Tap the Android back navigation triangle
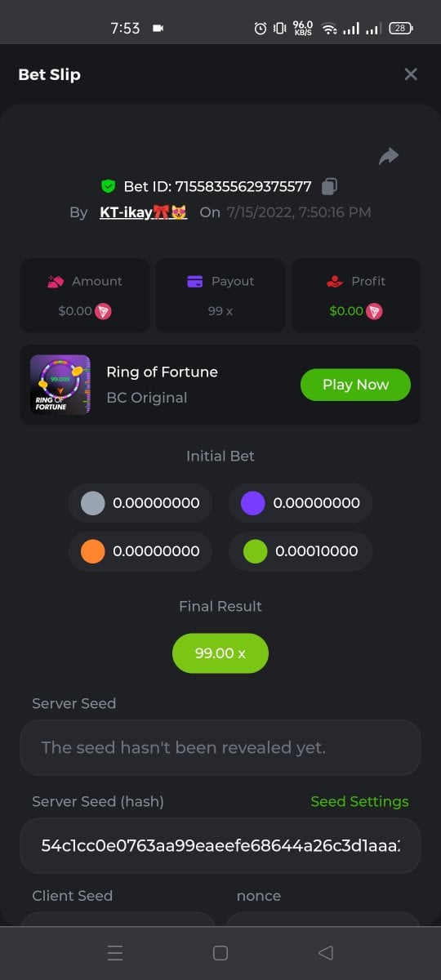 [326, 952]
